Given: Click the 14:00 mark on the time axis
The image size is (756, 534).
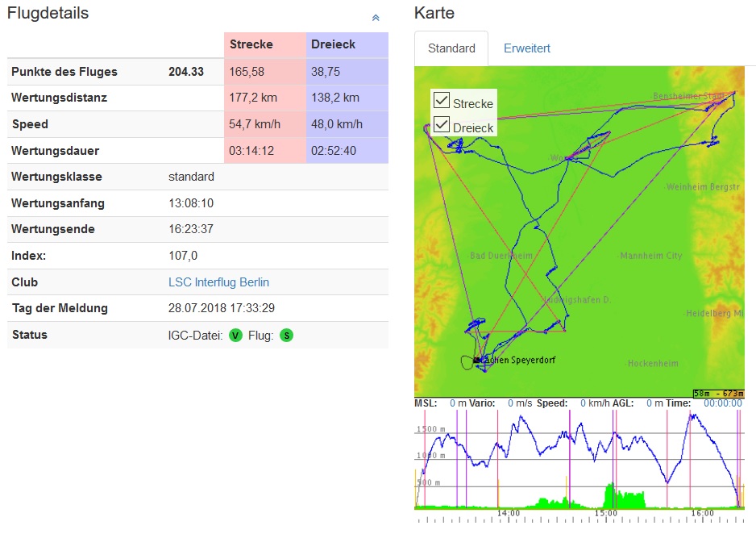Looking at the screenshot, I should tap(508, 513).
